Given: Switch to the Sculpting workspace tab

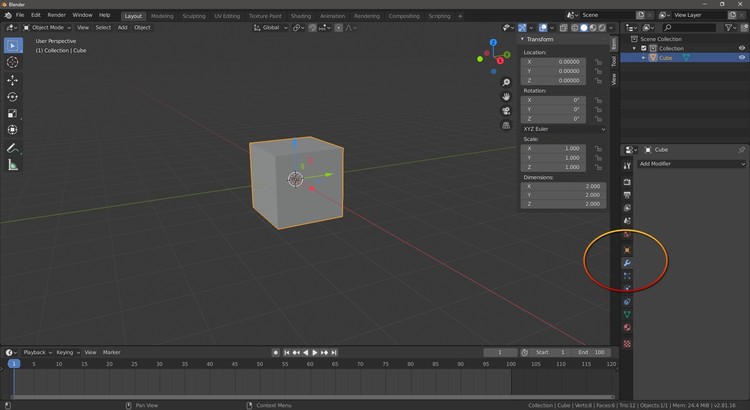Looking at the screenshot, I should point(194,16).
